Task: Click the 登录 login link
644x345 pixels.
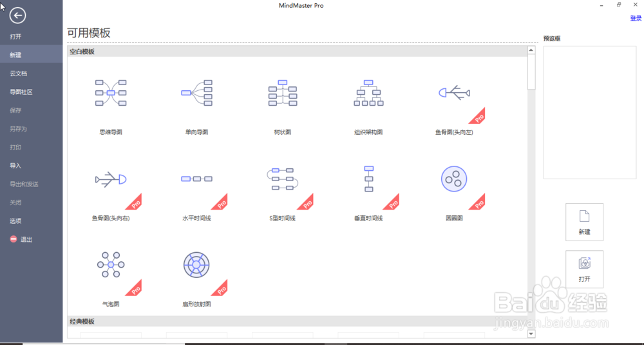Action: pyautogui.click(x=636, y=18)
